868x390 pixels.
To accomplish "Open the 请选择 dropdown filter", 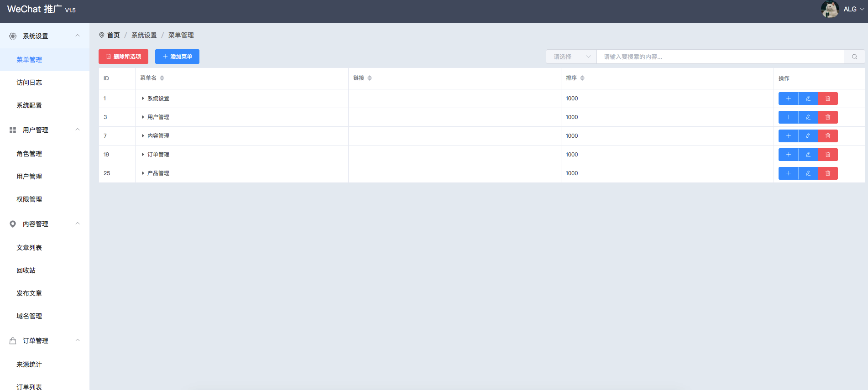I will 571,57.
